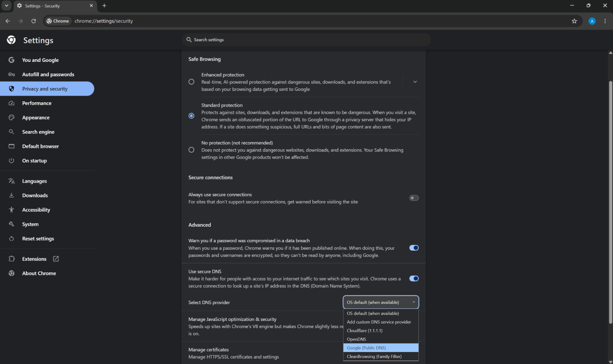Bookmark this page with the star icon

click(574, 21)
